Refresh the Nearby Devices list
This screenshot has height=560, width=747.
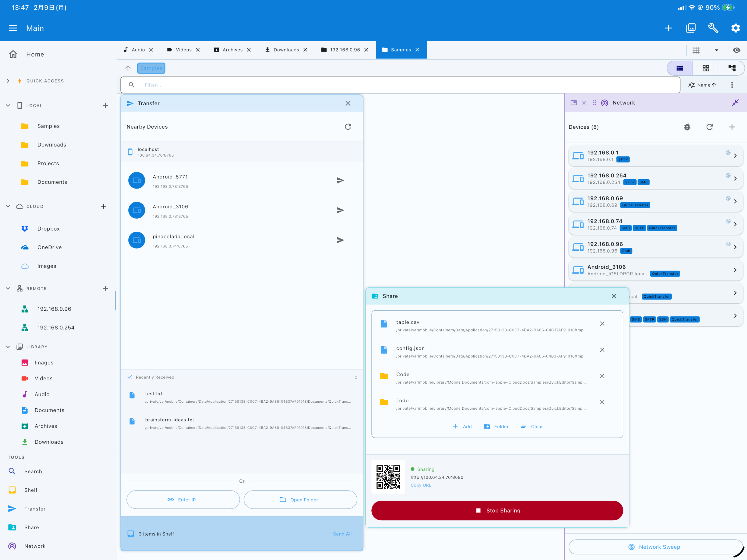click(x=348, y=127)
